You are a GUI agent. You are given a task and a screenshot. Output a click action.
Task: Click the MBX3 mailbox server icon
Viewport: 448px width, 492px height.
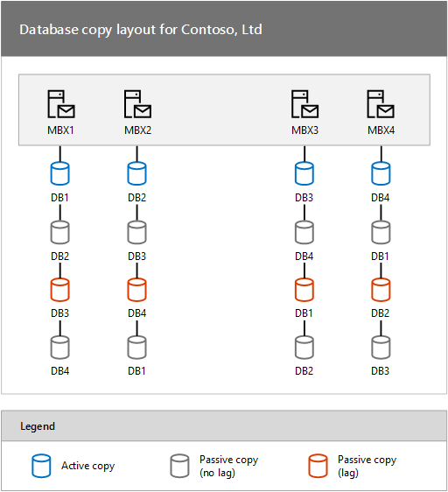coord(305,104)
